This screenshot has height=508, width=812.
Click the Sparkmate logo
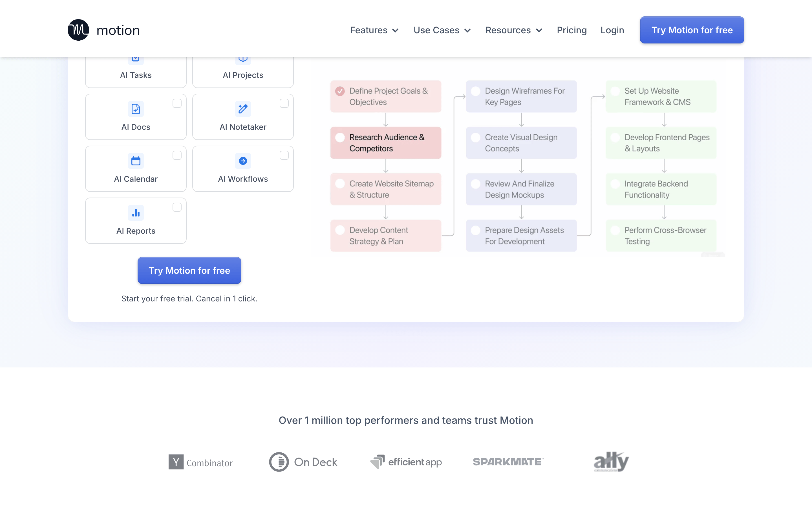coord(508,462)
